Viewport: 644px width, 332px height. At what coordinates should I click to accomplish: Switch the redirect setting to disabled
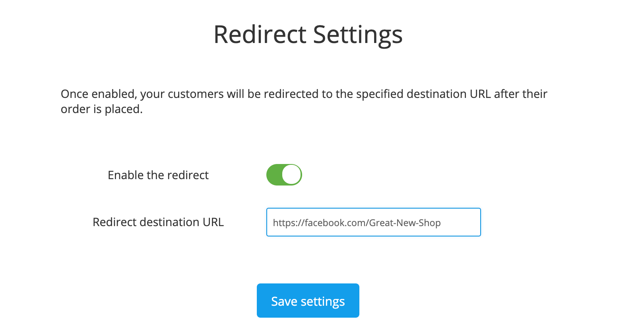(x=284, y=174)
